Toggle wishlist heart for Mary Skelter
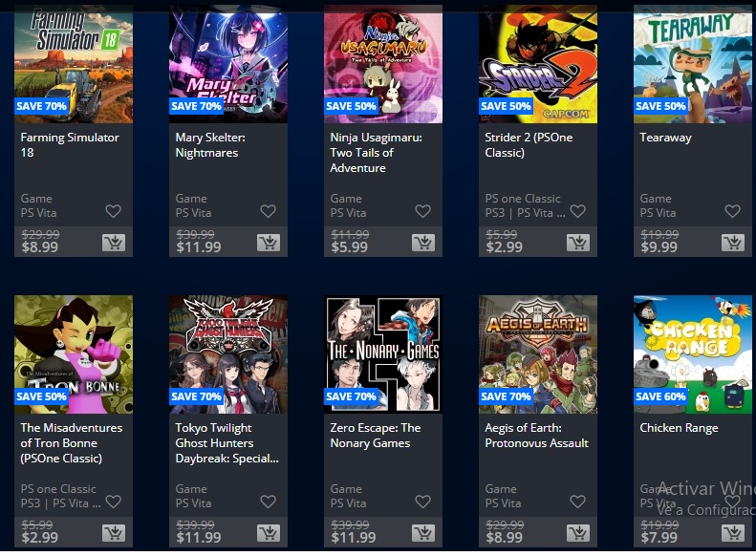Viewport: 756px width, 556px height. click(x=268, y=211)
